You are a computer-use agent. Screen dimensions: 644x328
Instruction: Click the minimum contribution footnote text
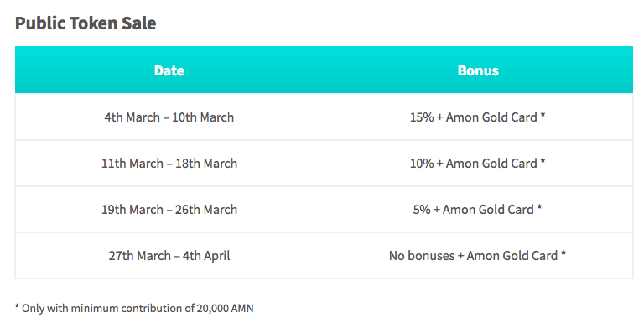point(134,308)
